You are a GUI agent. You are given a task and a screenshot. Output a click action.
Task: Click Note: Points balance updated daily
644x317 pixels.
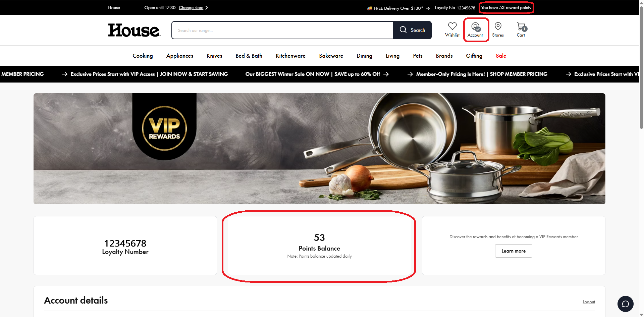click(319, 256)
